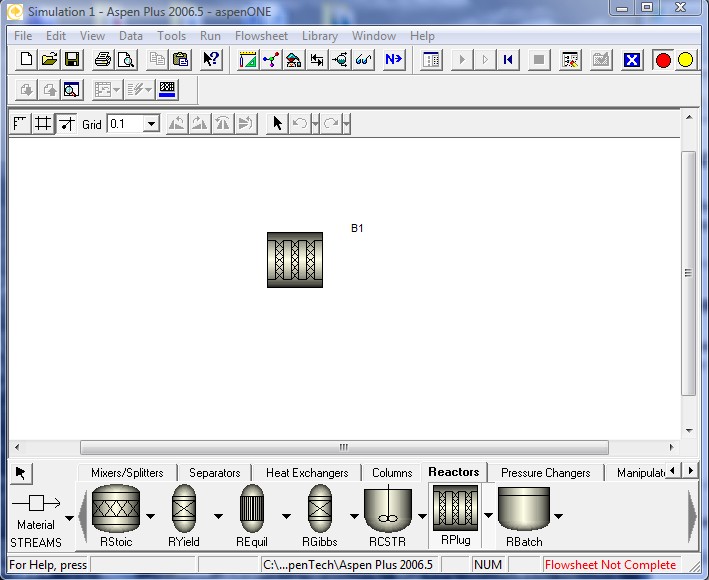Click the Print icon in the toolbar
This screenshot has width=709, height=580.
(102, 60)
